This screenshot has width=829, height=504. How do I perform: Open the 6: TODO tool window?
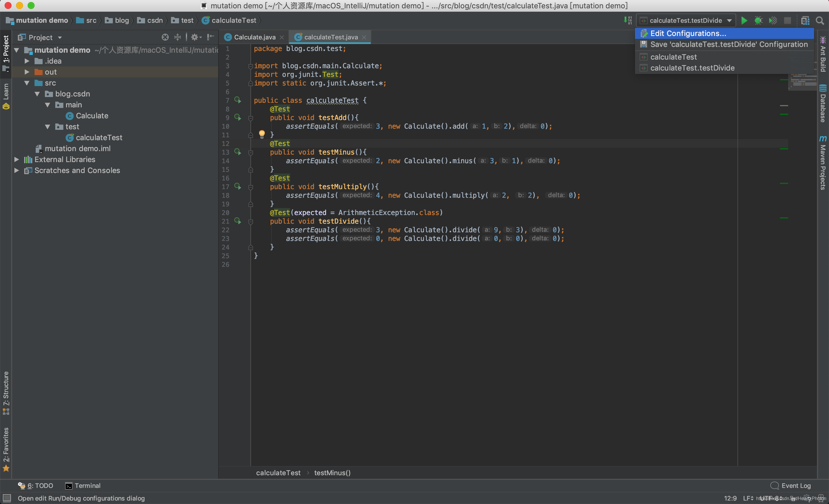coord(36,486)
